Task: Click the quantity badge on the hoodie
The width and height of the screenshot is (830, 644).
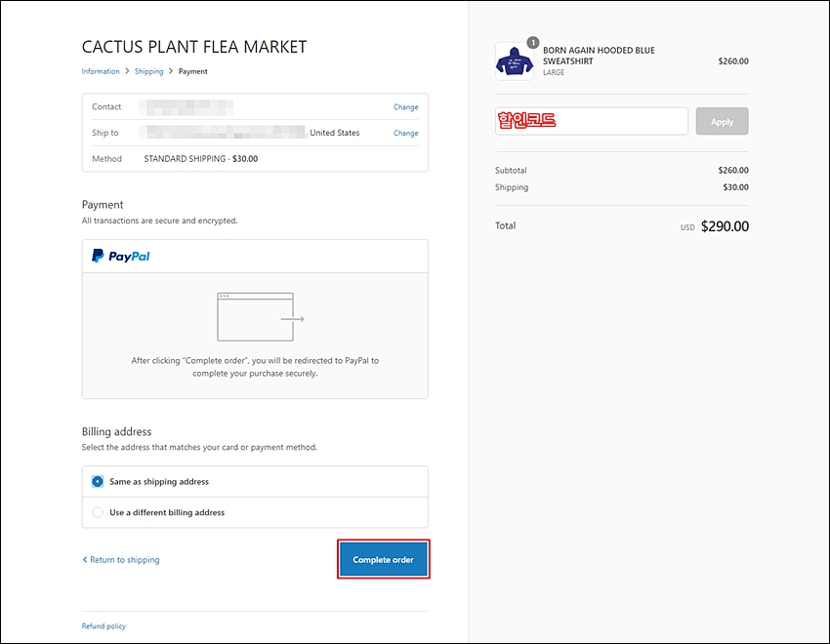Action: click(533, 42)
